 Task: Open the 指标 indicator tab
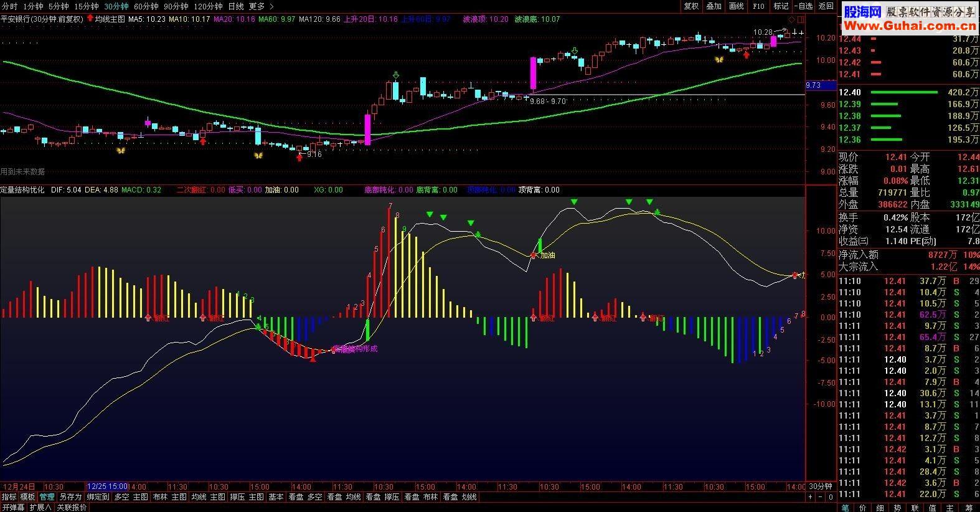pos(9,497)
